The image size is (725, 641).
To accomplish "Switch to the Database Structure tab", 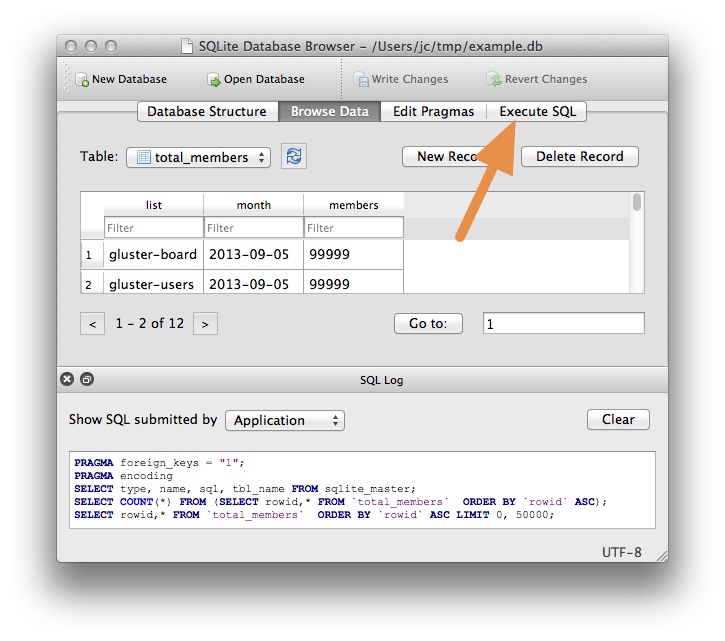I will [207, 111].
